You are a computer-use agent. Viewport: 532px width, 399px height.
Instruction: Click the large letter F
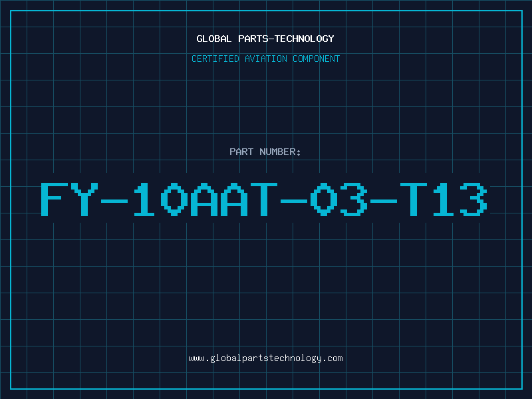(x=55, y=199)
